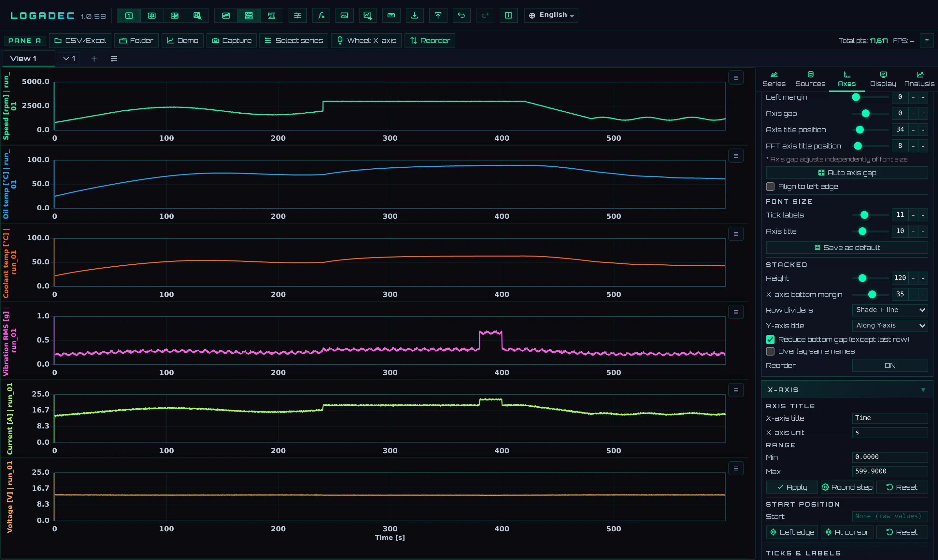Image resolution: width=938 pixels, height=560 pixels.
Task: Enable Overlay same names checkbox
Action: tap(770, 351)
